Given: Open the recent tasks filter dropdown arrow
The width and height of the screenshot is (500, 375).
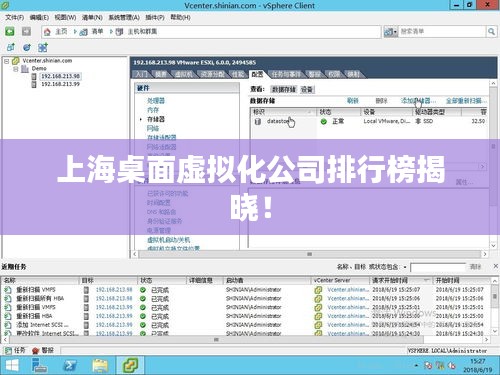Looking at the screenshot, I should (x=405, y=267).
